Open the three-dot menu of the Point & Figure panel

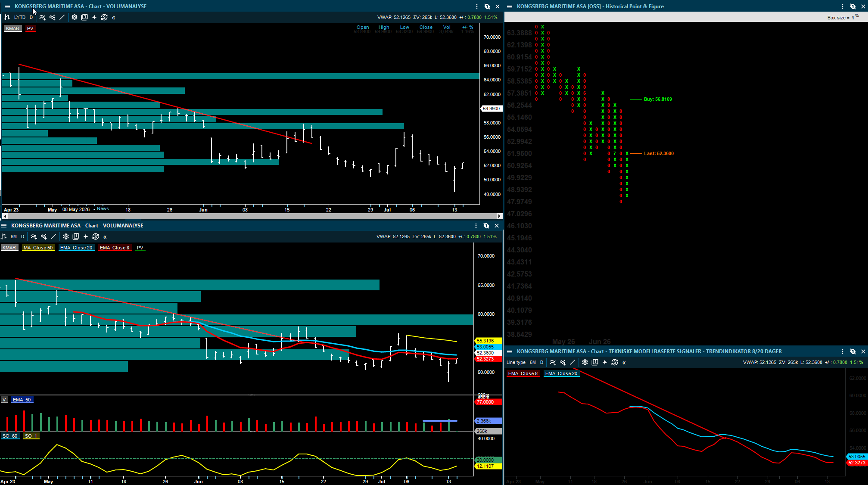click(x=843, y=6)
